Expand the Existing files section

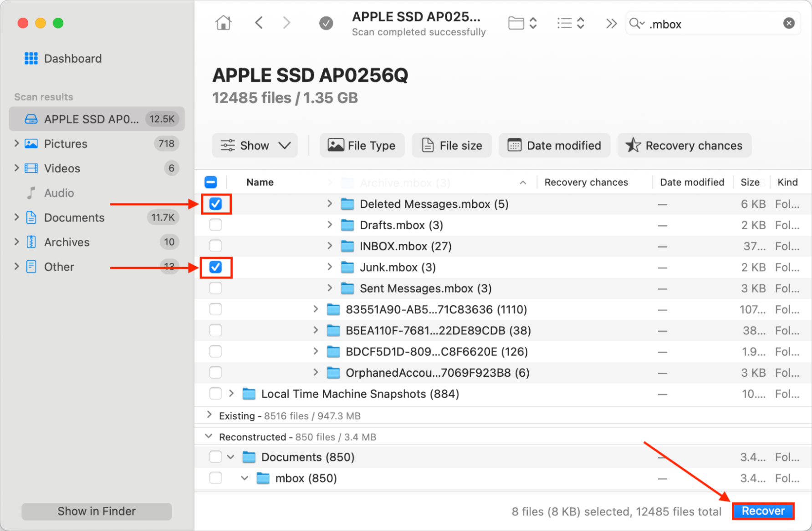[x=209, y=415]
